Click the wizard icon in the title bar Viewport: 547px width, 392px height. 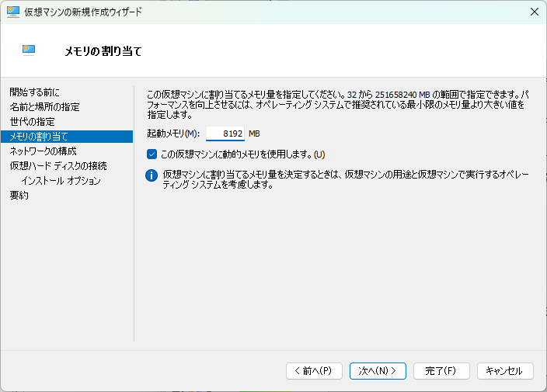click(12, 12)
